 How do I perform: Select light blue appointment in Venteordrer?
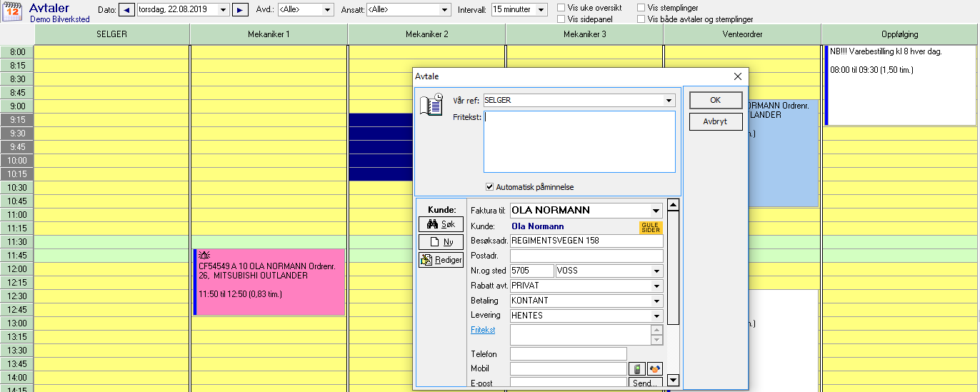[782, 154]
